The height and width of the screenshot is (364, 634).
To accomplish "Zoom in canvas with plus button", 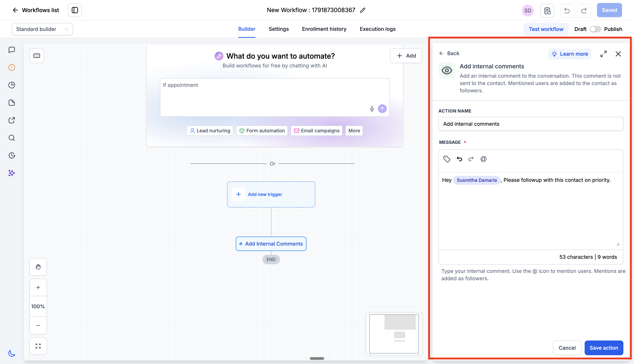I will point(38,288).
